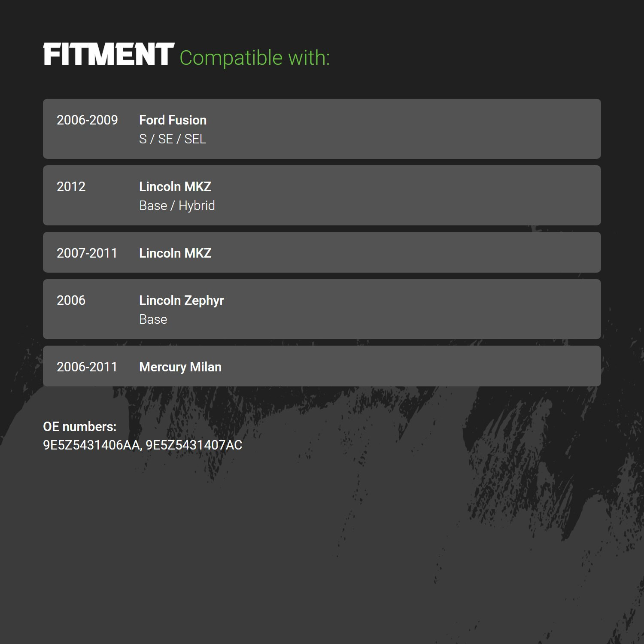Click the Ford Fusion model name
This screenshot has width=644, height=644.
click(173, 120)
